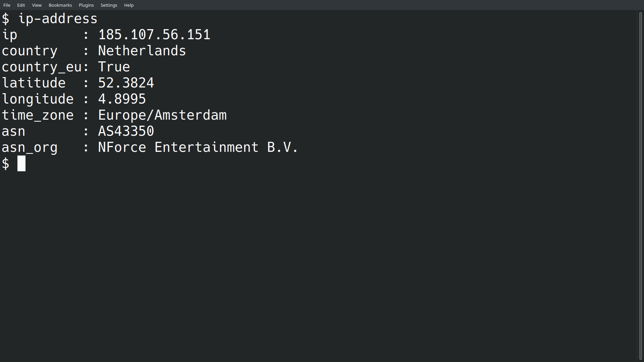The width and height of the screenshot is (644, 362).
Task: Click the asn value AS43350
Action: coord(126,131)
